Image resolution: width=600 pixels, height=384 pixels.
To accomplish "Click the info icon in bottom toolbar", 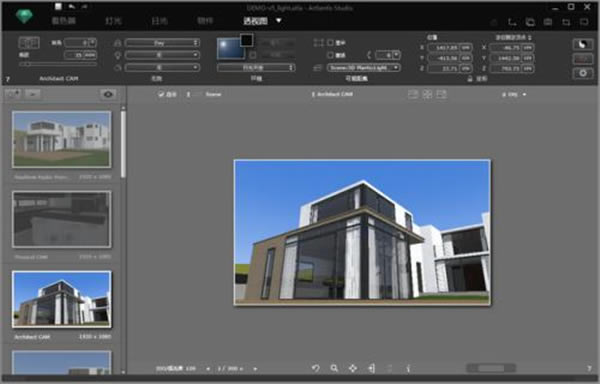I will click(408, 368).
